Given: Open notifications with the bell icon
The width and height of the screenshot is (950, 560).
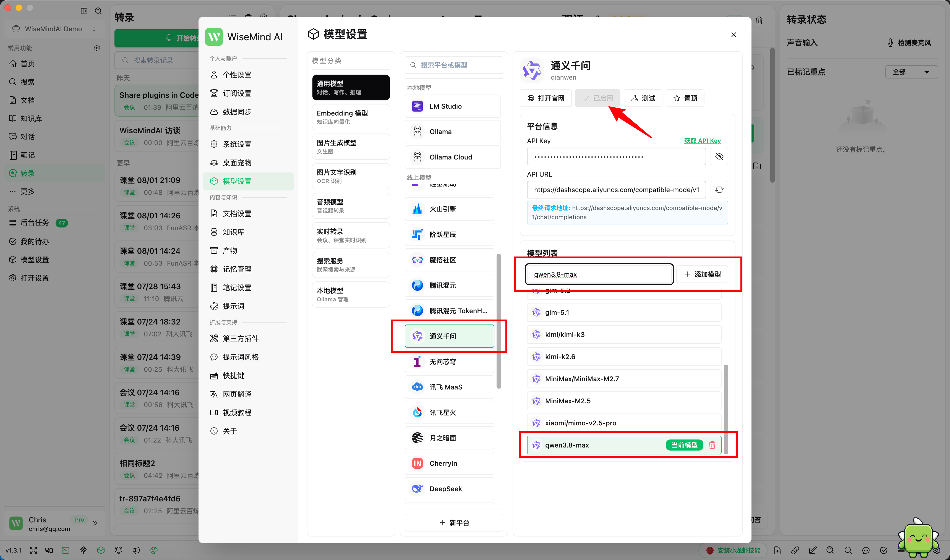Looking at the screenshot, I should coord(119,550).
